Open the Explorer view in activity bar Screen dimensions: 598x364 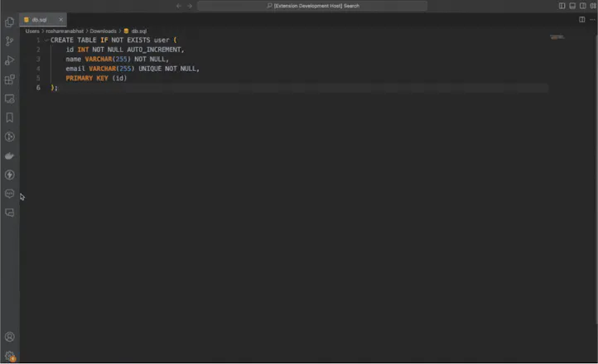(x=10, y=22)
